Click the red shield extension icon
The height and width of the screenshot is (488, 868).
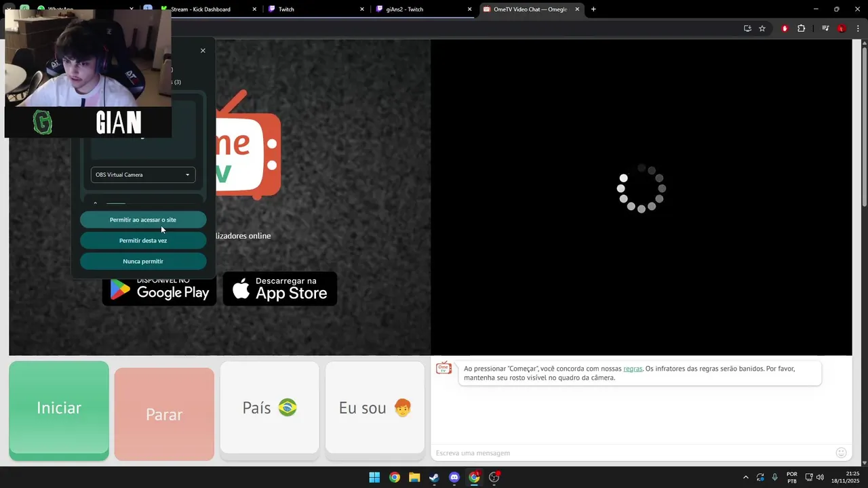tap(785, 28)
